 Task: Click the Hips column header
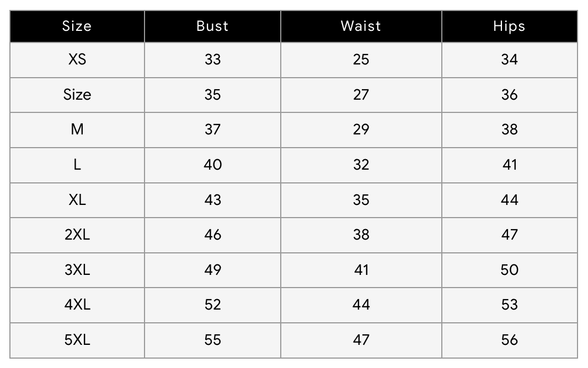pos(509,26)
